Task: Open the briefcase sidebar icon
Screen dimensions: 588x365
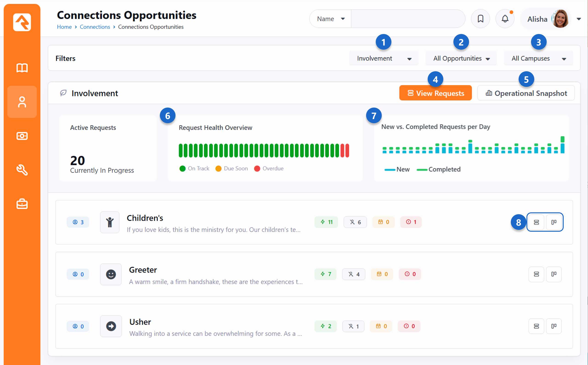Action: coord(22,204)
